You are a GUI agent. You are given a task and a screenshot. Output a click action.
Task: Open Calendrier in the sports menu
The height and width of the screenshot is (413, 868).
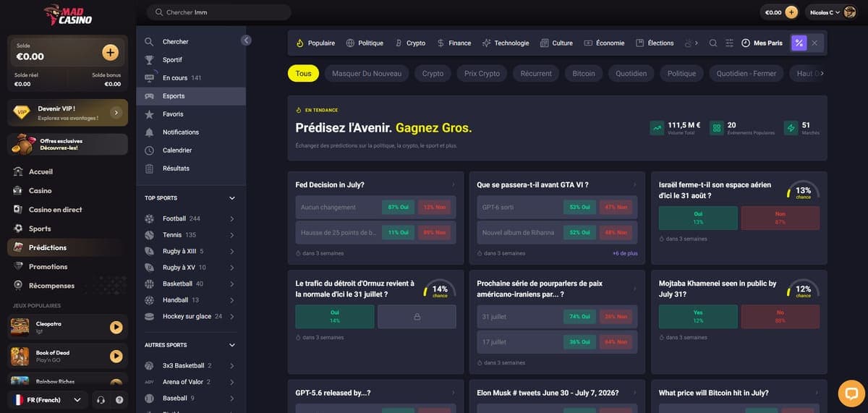(x=191, y=150)
